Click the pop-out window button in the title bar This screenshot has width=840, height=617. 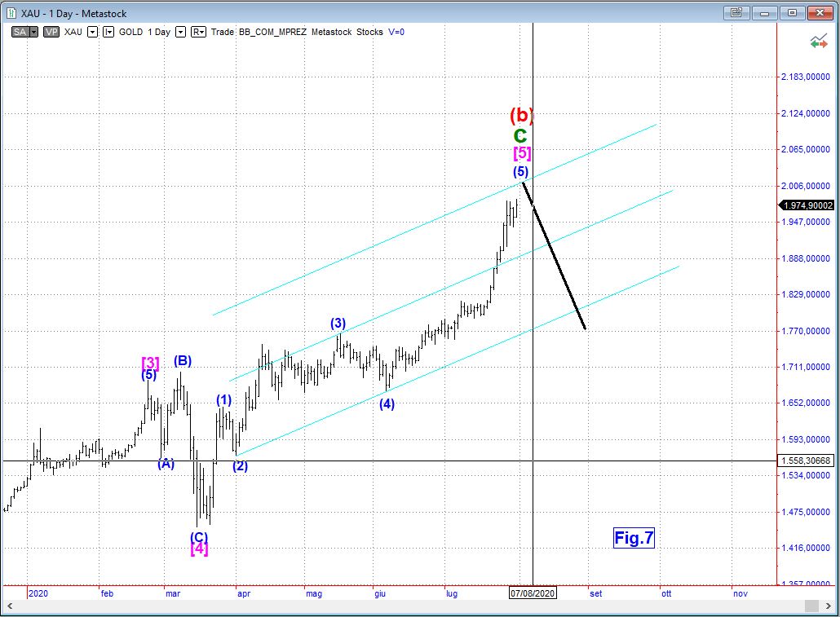pyautogui.click(x=736, y=13)
